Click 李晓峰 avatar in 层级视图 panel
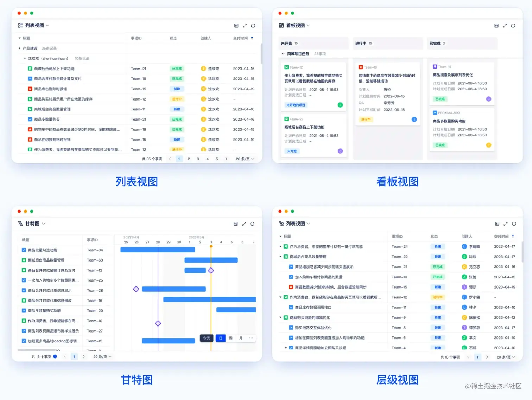The image size is (532, 400). (x=464, y=247)
